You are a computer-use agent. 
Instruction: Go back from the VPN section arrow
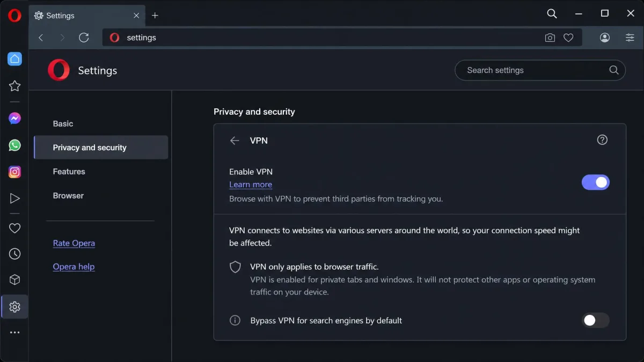point(235,141)
